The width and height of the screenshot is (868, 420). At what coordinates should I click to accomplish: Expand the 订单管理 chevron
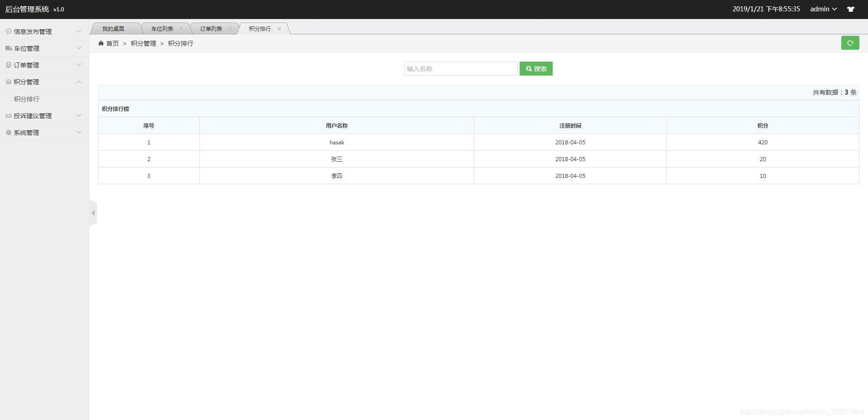click(x=79, y=65)
